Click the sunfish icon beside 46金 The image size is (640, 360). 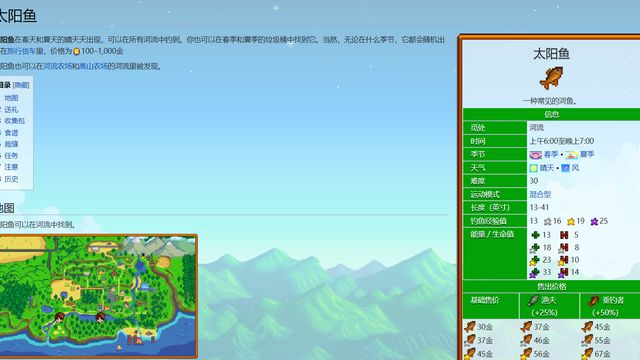526,340
